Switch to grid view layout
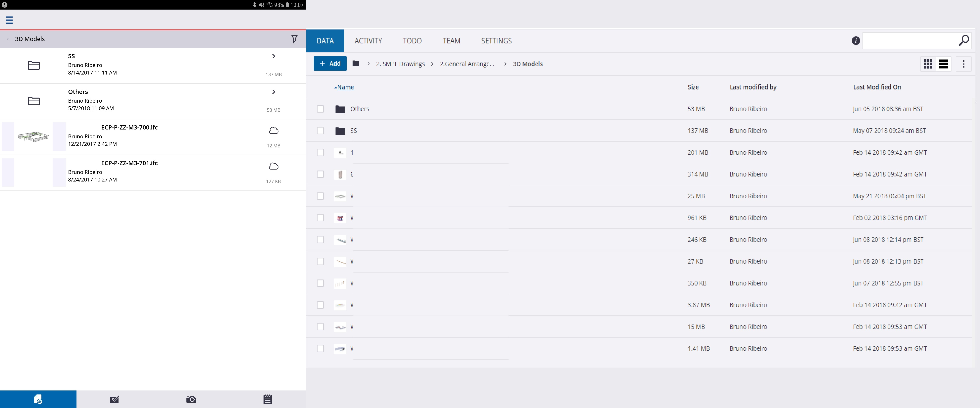980x408 pixels. [928, 64]
